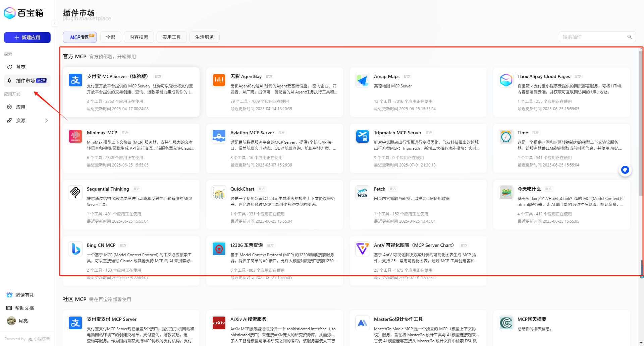The image size is (644, 346).
Task: Open the 无影 AgentBay title
Action: (246, 77)
